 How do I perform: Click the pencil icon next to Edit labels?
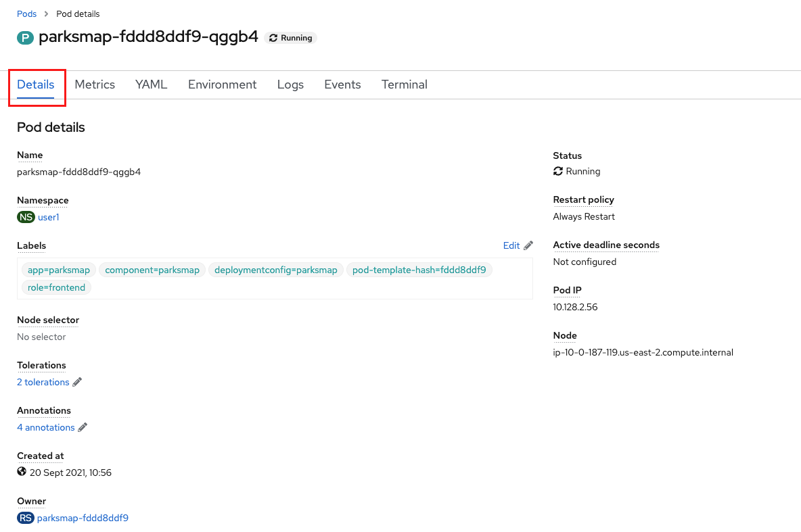click(528, 245)
